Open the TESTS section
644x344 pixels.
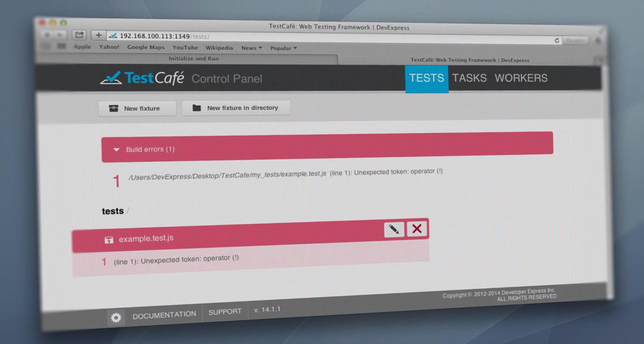[x=427, y=78]
